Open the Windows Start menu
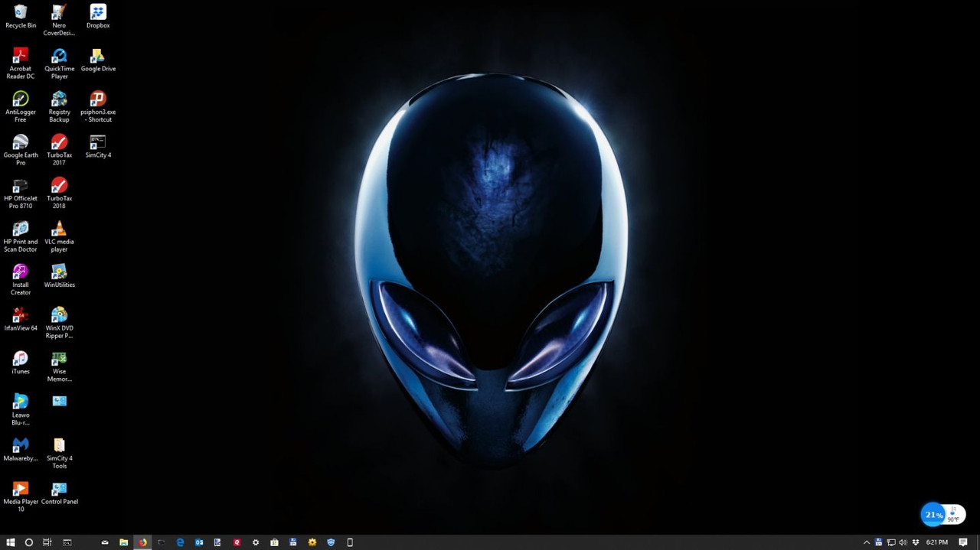The width and height of the screenshot is (980, 550). tap(10, 542)
